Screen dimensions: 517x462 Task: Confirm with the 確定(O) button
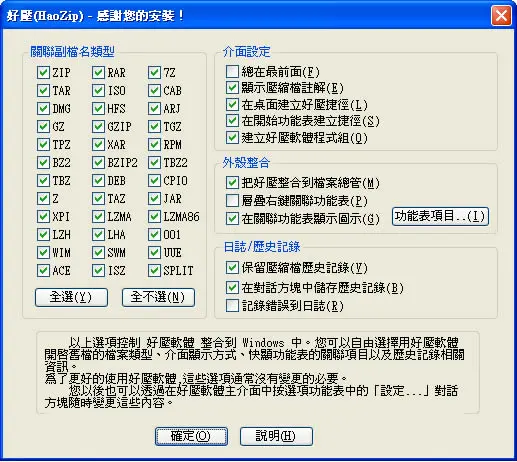pyautogui.click(x=191, y=436)
